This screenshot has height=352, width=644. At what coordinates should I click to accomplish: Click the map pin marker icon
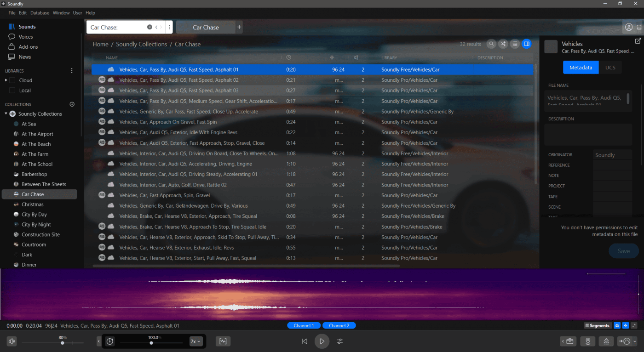coord(588,341)
